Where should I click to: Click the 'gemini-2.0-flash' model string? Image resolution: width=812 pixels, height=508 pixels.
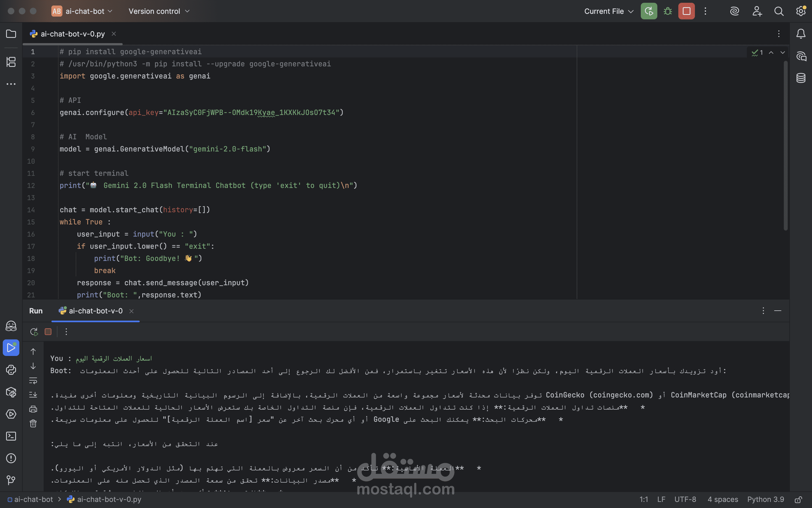228,149
